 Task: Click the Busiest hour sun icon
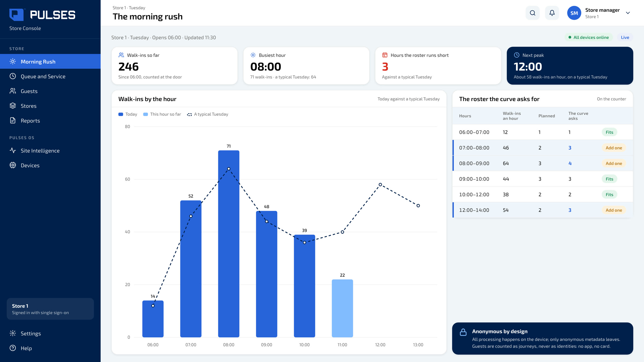[253, 55]
